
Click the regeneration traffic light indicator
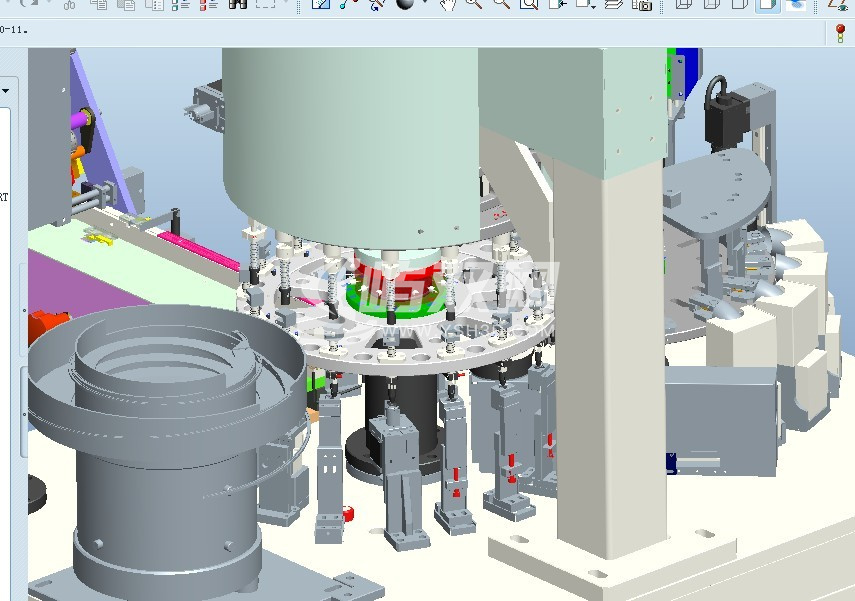840,33
